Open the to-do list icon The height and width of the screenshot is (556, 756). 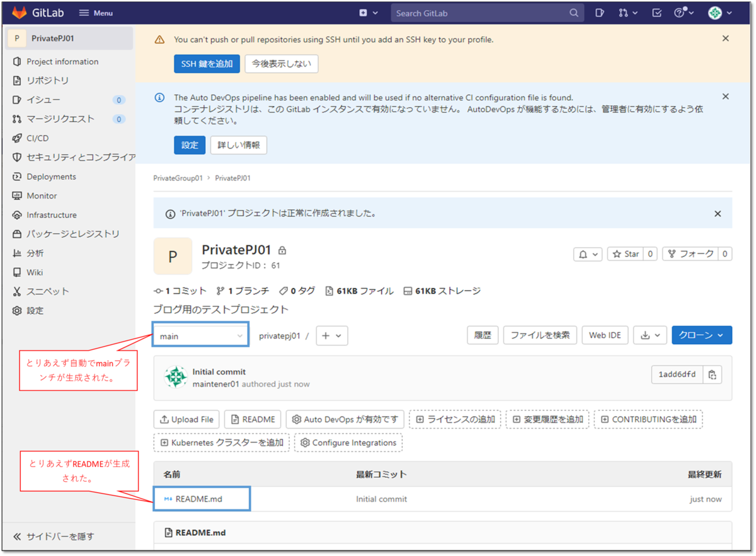point(656,13)
